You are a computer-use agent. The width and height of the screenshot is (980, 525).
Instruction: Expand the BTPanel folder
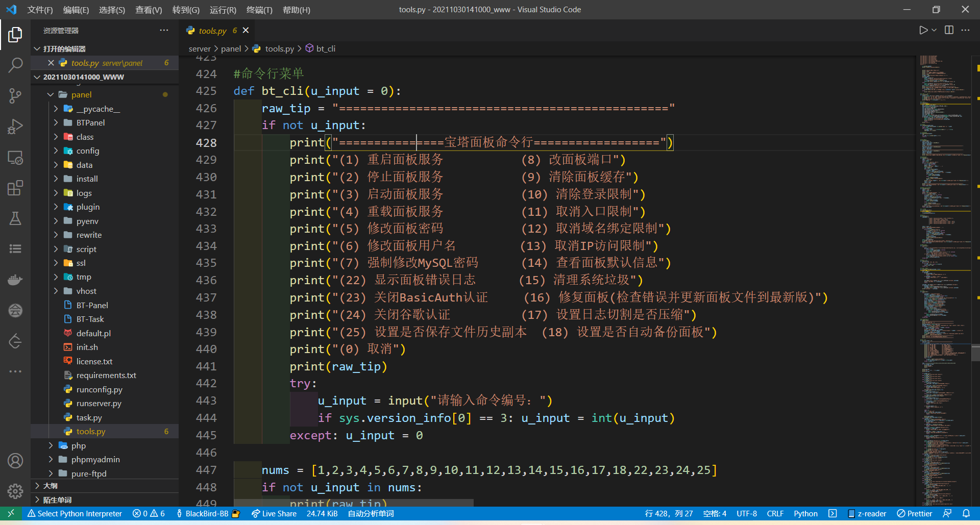click(x=105, y=122)
